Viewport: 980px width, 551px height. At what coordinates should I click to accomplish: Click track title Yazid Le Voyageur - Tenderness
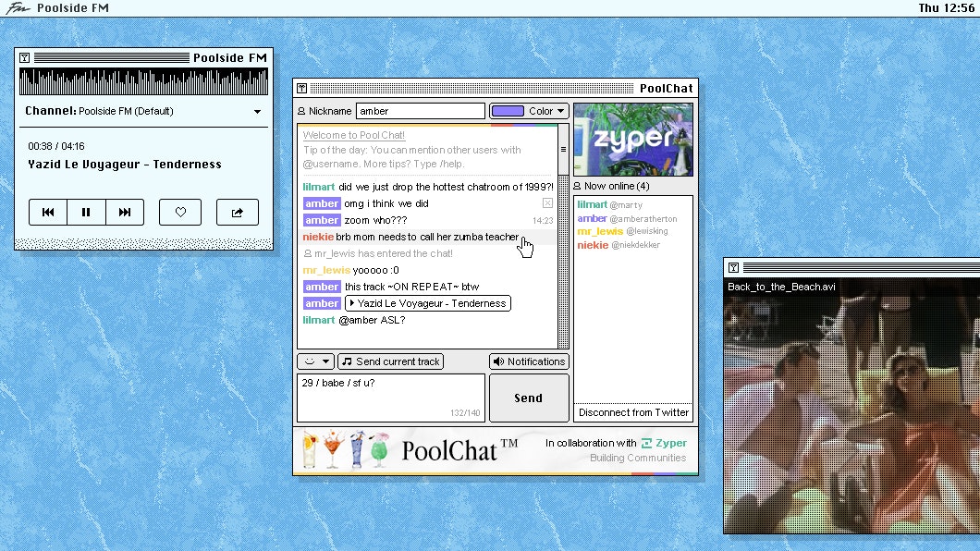click(x=125, y=165)
